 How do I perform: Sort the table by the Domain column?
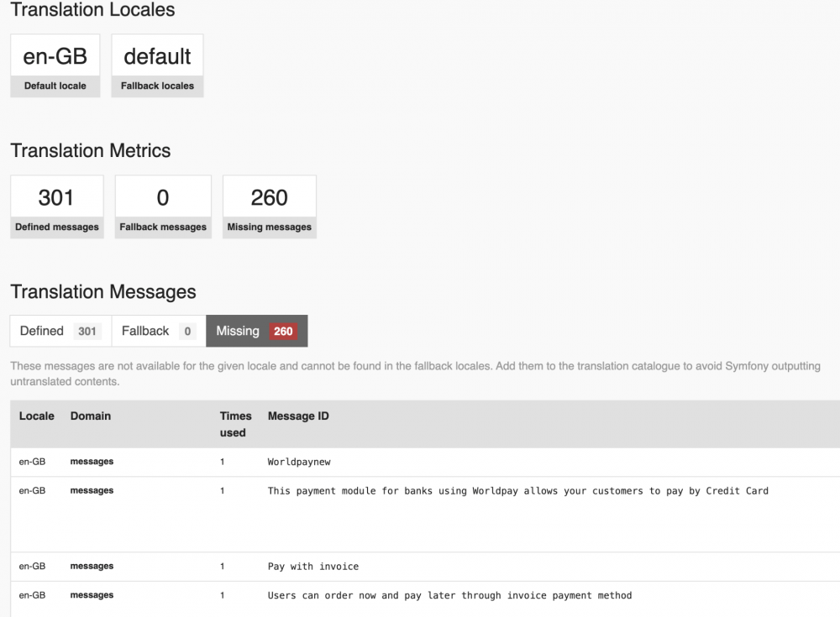[x=91, y=416]
